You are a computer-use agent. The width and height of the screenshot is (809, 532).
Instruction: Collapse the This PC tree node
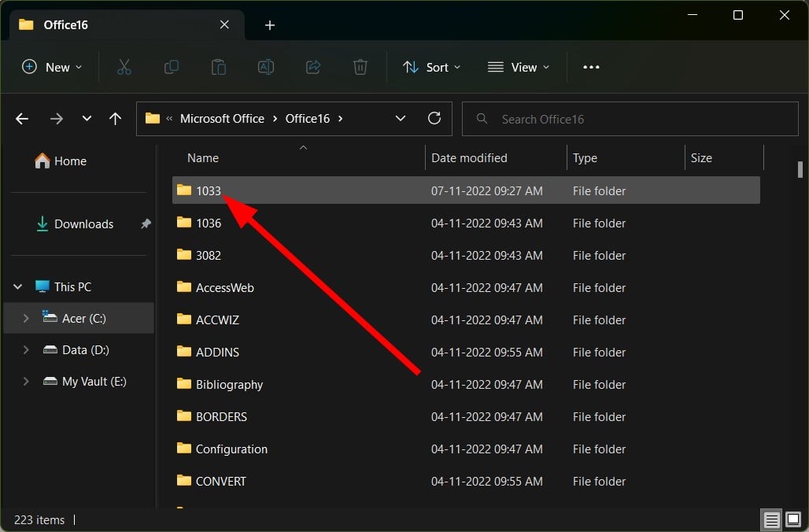tap(17, 286)
